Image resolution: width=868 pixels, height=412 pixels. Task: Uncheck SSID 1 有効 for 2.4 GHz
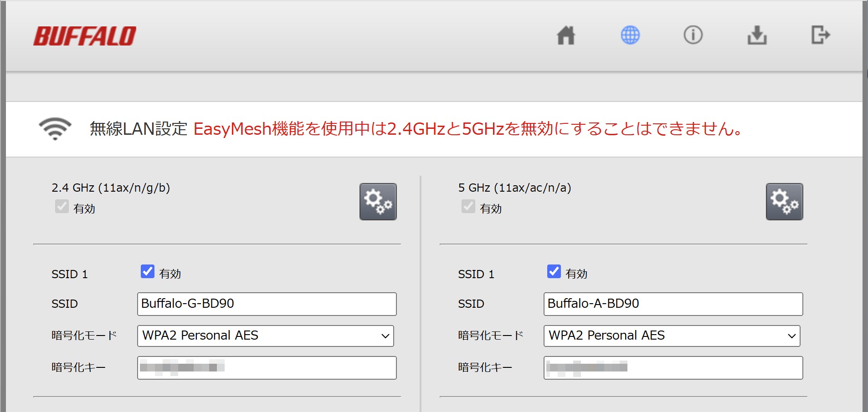[148, 271]
